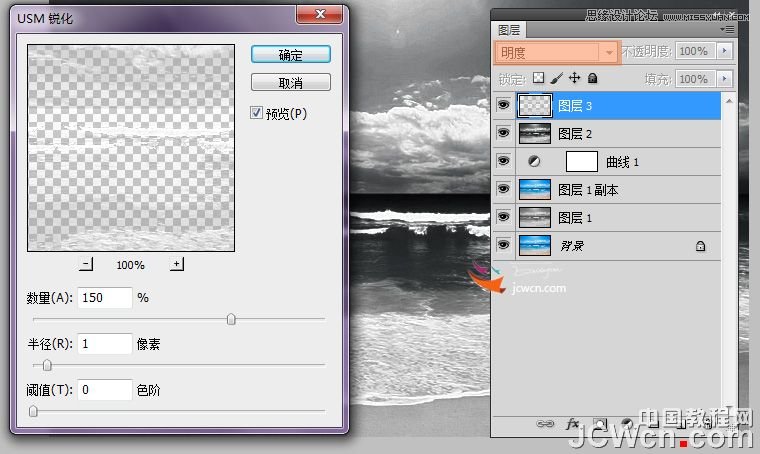The image size is (760, 454).
Task: Click the padlock icon on 背景 layer
Action: pos(700,246)
